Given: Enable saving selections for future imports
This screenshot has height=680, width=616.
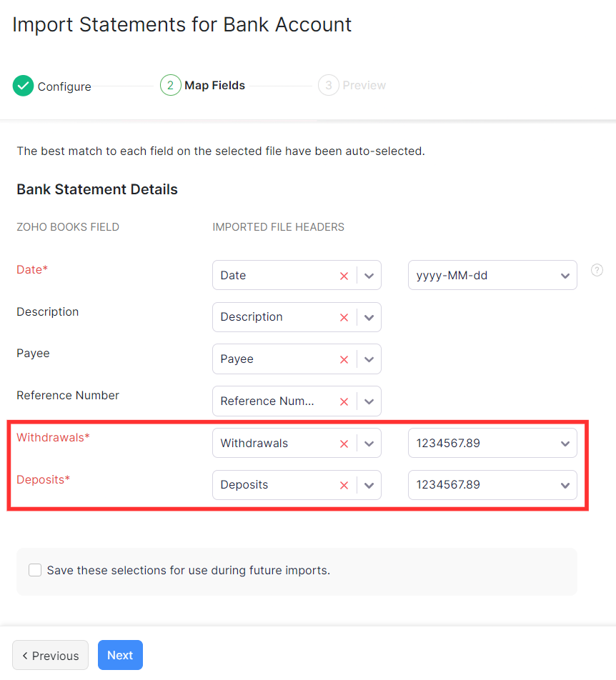Looking at the screenshot, I should 35,570.
